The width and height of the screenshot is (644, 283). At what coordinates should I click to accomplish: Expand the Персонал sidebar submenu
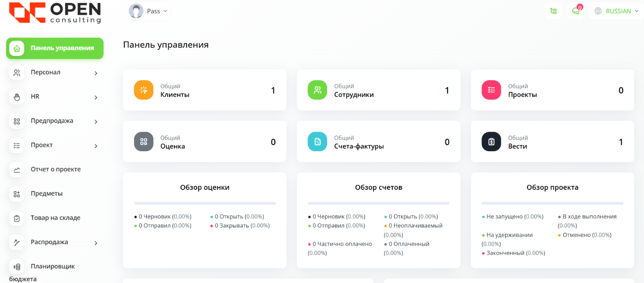point(55,73)
